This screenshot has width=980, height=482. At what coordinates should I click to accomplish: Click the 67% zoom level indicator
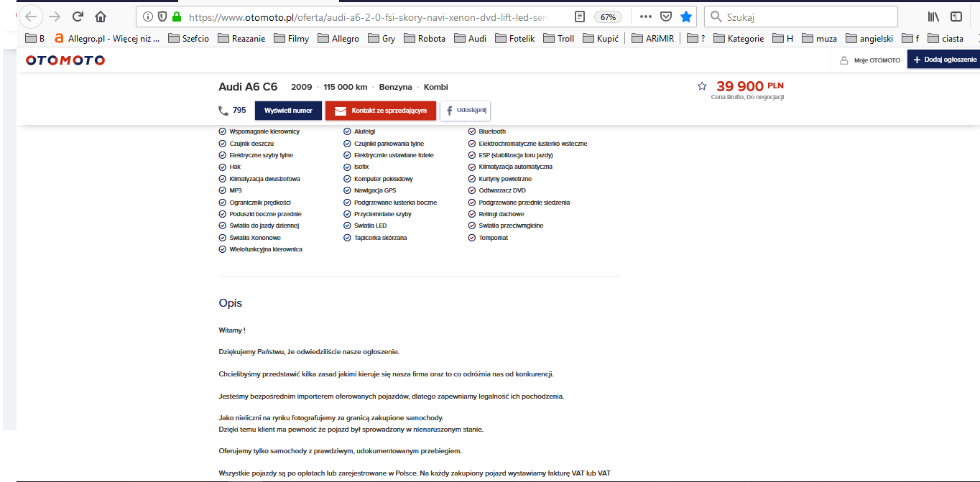point(608,17)
